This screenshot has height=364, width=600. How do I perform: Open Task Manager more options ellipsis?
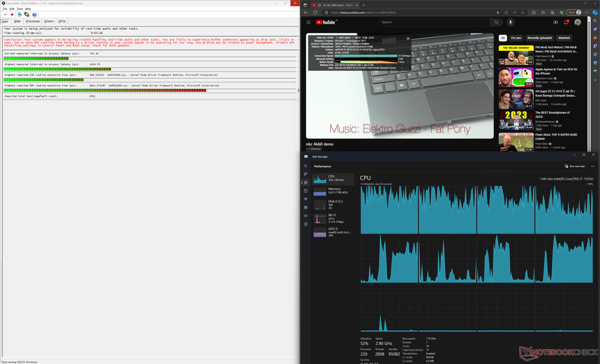593,166
